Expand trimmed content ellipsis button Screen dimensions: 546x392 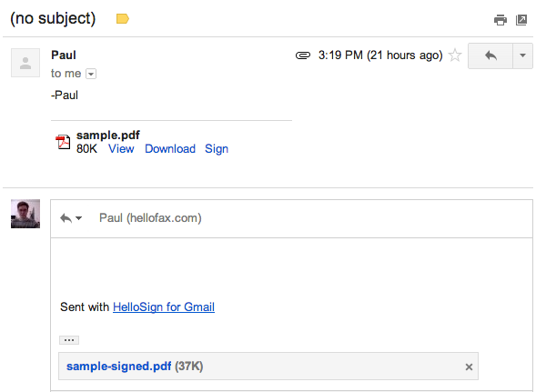(69, 340)
